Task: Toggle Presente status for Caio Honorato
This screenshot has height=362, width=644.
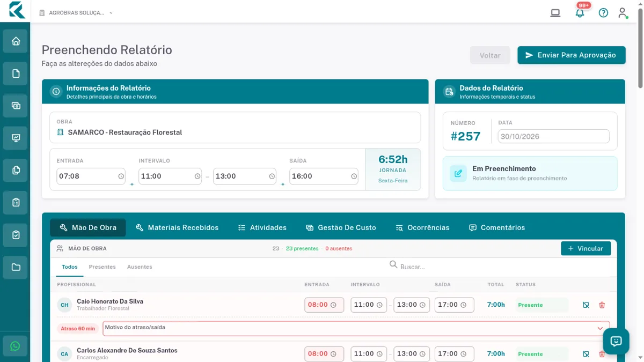Action: (541, 305)
